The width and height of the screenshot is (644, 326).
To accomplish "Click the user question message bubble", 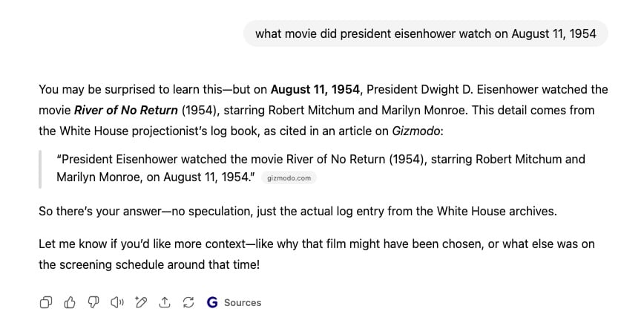I will coord(425,33).
